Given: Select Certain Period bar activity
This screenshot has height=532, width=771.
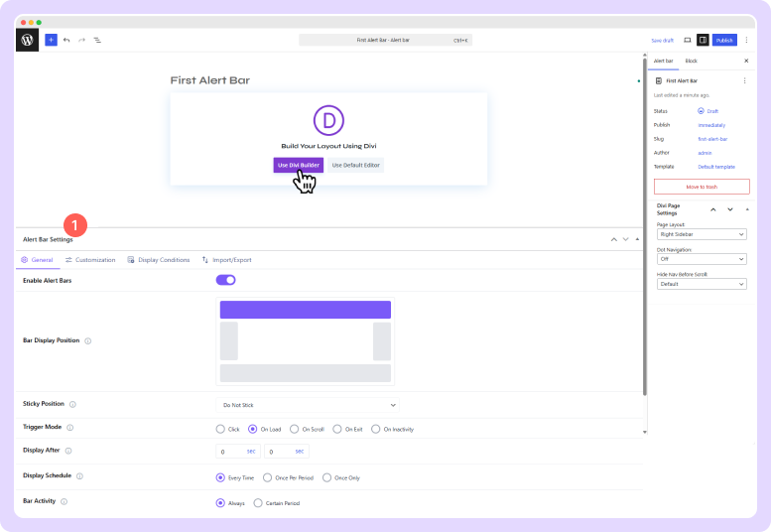Looking at the screenshot, I should coord(259,503).
